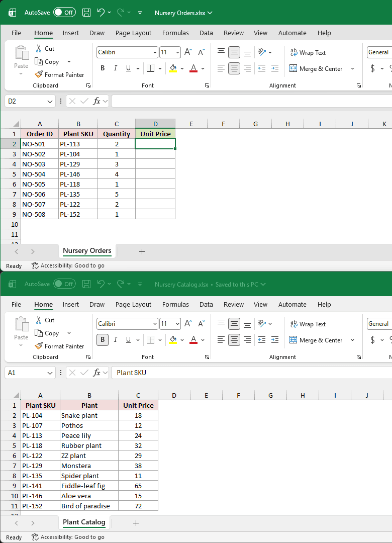Image resolution: width=392 pixels, height=543 pixels.
Task: Expand Copy options arrow in Nursery Orders
Action: 69,62
